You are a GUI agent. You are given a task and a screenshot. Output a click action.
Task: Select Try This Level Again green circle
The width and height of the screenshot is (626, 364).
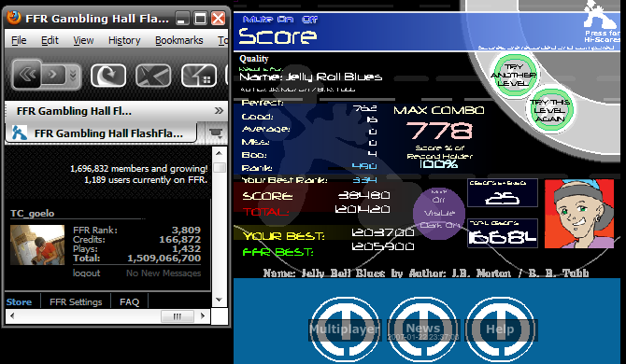549,110
